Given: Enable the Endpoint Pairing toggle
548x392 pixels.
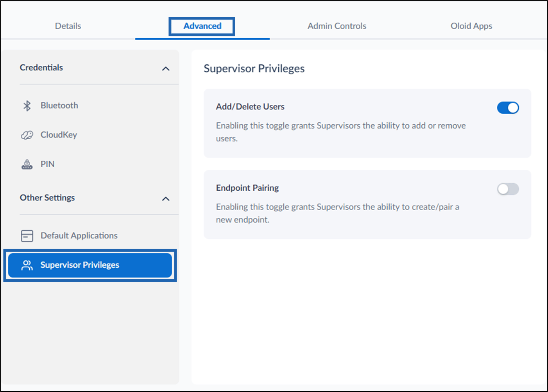Looking at the screenshot, I should (x=508, y=189).
